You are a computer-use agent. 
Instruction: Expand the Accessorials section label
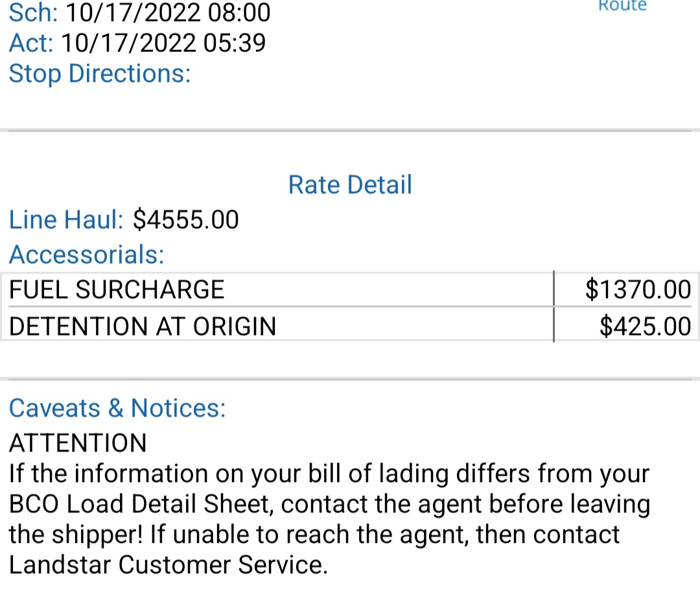(x=87, y=255)
